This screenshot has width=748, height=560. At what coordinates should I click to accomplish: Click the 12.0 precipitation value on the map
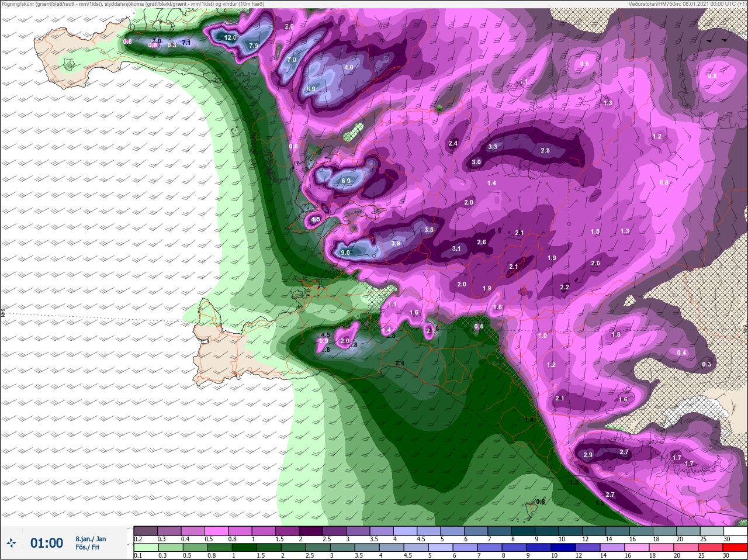(230, 37)
